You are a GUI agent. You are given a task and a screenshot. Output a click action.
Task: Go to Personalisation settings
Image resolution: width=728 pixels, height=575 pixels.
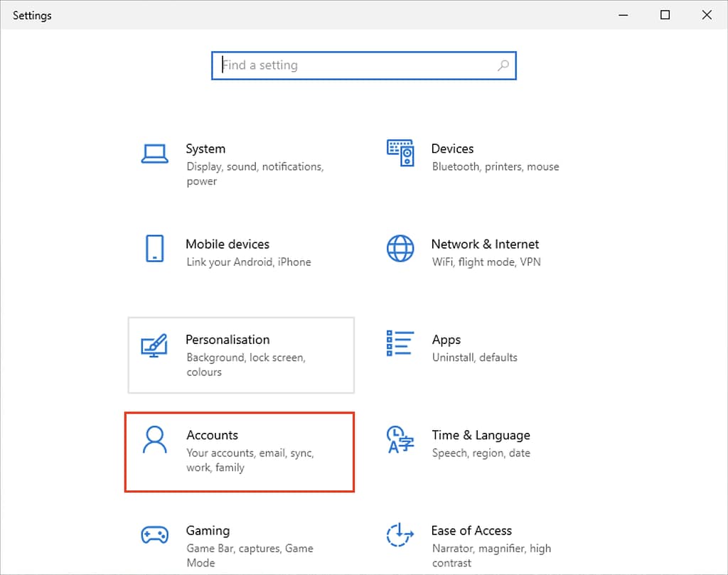pyautogui.click(x=227, y=340)
